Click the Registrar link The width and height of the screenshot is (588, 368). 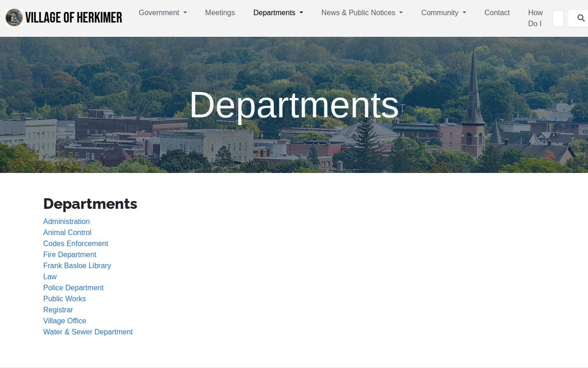click(x=58, y=310)
